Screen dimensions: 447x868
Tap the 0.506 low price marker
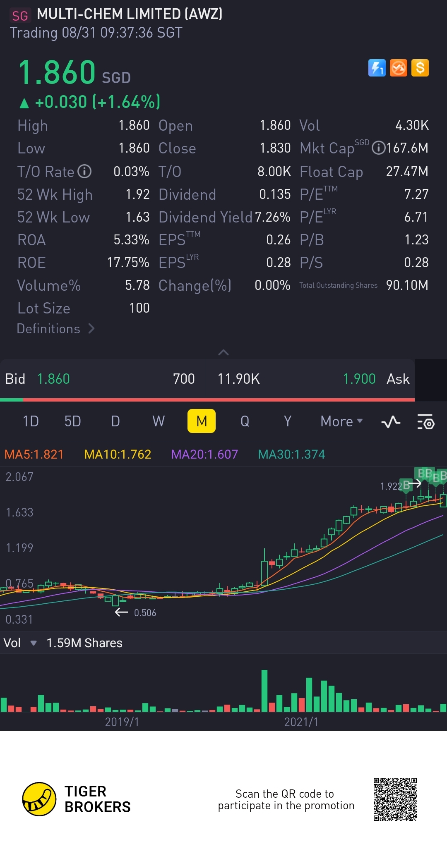(145, 613)
